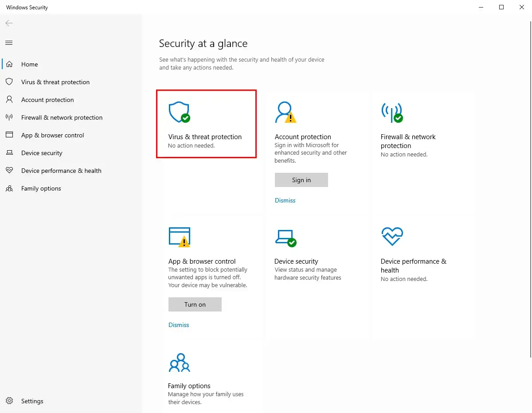
Task: Click 'Manage how your family uses their devices' text
Action: pyautogui.click(x=206, y=398)
